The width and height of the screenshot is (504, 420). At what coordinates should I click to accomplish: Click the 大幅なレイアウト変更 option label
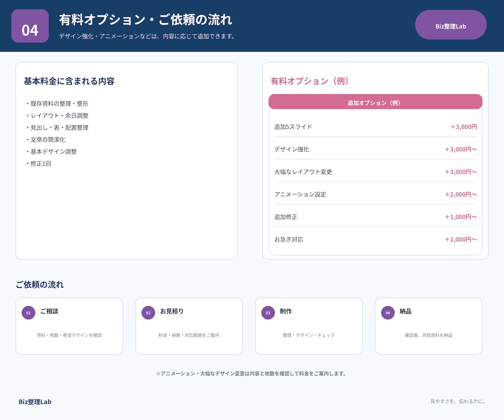click(x=303, y=172)
